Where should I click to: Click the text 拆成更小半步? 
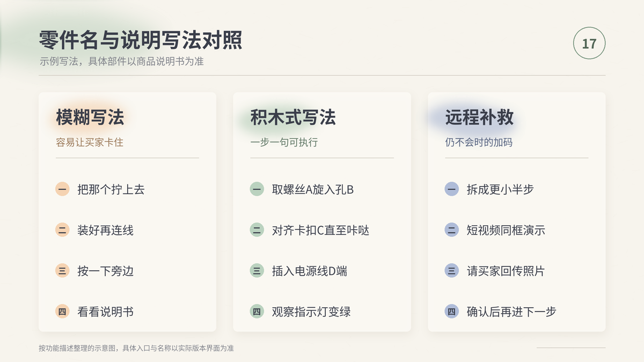point(500,189)
